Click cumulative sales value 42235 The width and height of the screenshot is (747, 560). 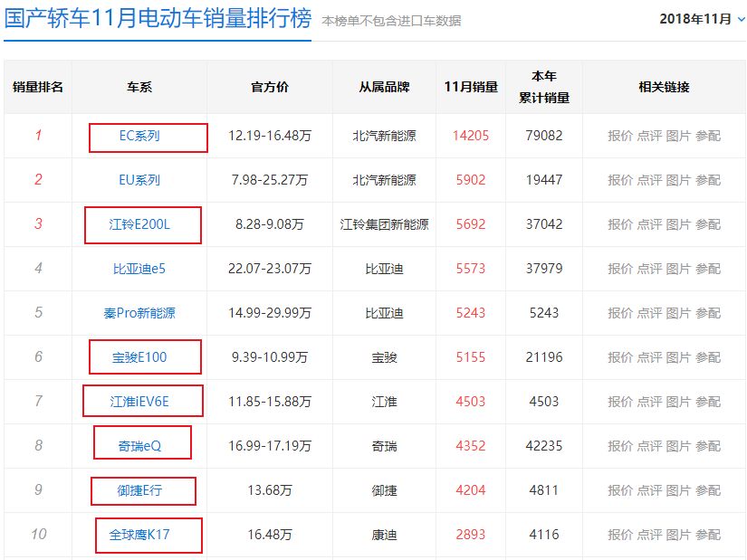tap(544, 446)
